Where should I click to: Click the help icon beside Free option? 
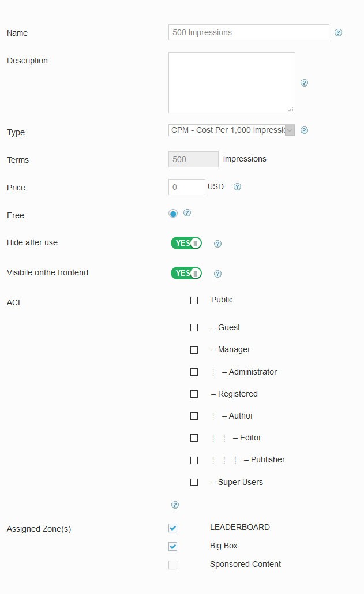coord(187,213)
